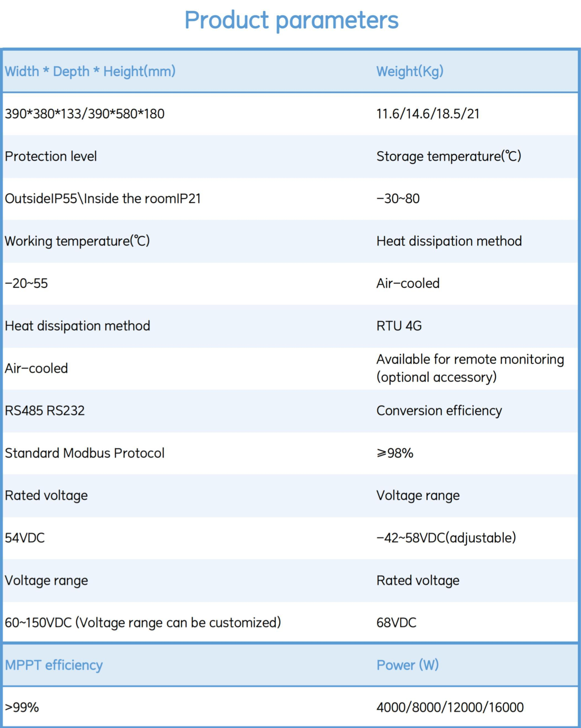Click the MPPT efficiency header
The width and height of the screenshot is (581, 728).
tap(54, 665)
